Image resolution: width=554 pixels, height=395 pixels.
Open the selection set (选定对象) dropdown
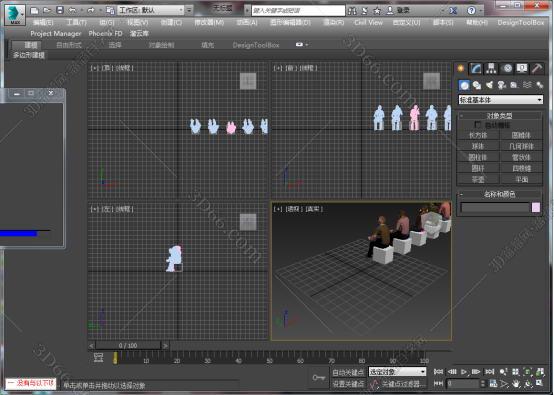click(397, 372)
